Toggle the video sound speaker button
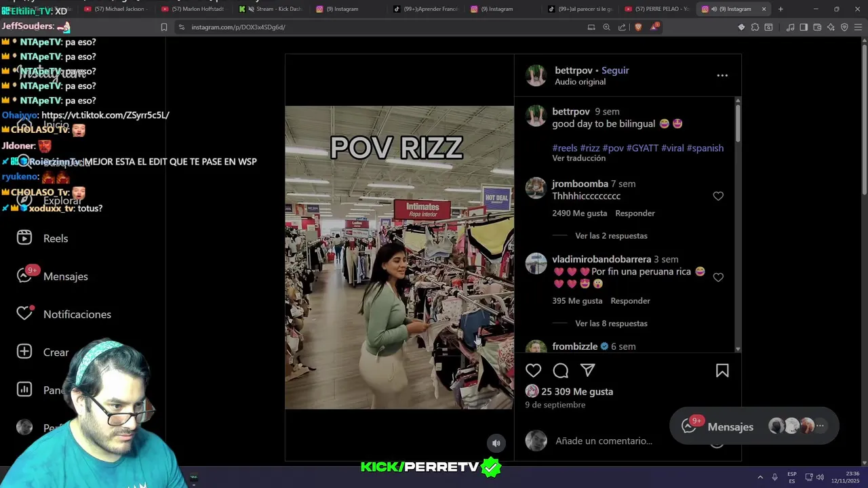868x488 pixels. coord(496,443)
